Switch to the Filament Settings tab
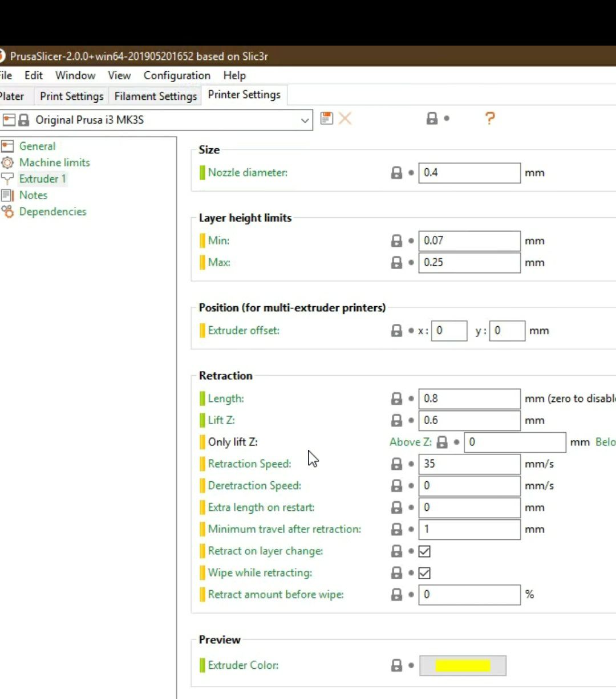This screenshot has height=699, width=616. pos(155,96)
